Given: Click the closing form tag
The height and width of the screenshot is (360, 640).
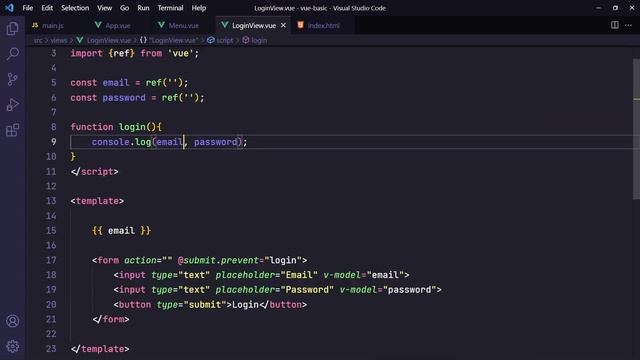Looking at the screenshot, I should (111, 319).
